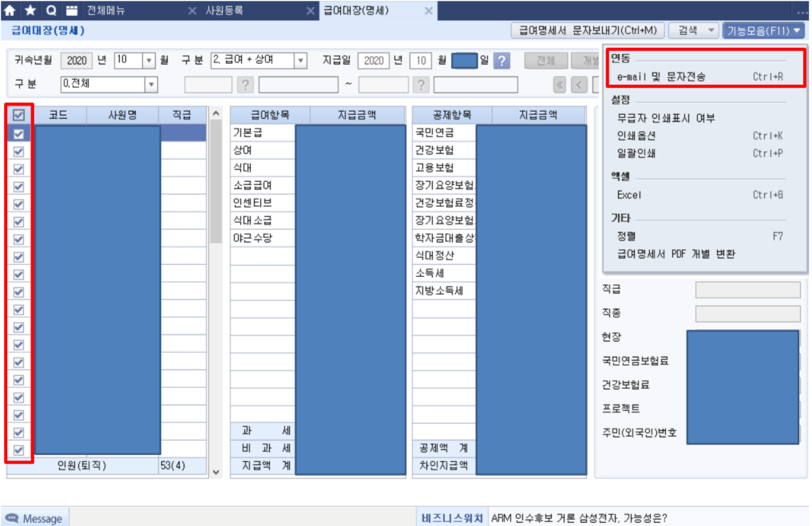
Task: Open the window layout icon beside 전체메뉴
Action: click(x=72, y=10)
